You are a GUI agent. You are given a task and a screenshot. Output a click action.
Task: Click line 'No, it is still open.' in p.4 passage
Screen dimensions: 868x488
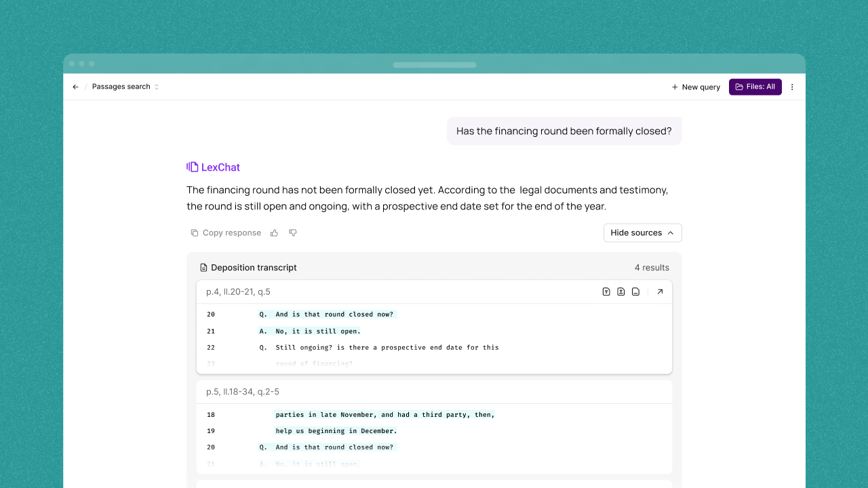tap(318, 331)
